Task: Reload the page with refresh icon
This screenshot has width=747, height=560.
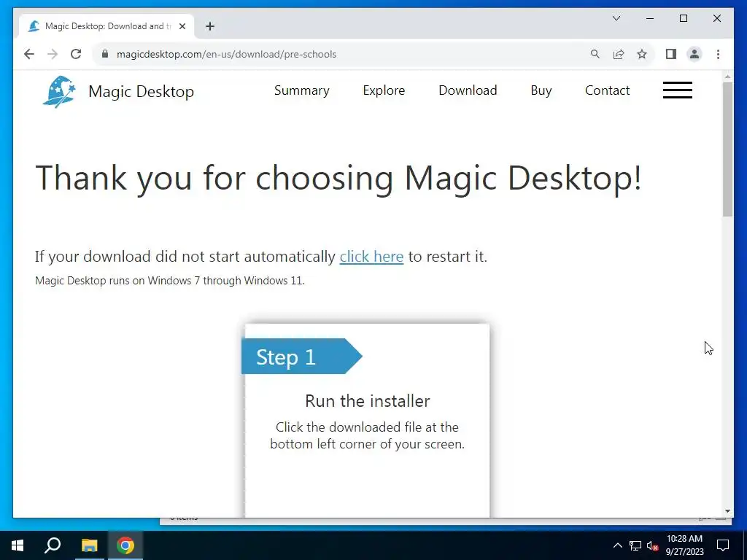Action: (76, 54)
